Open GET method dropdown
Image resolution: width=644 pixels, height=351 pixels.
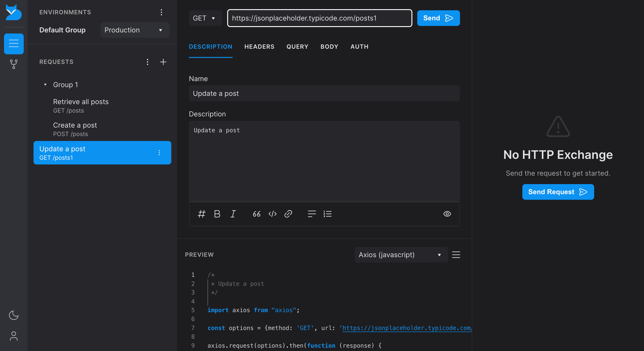pos(205,18)
